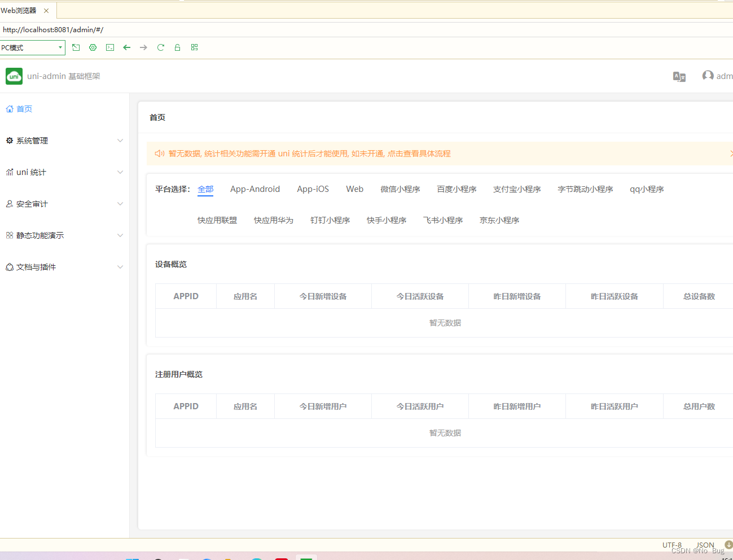Viewport: 733px width, 560px height.
Task: Open the 点击查看具体流程 notice link
Action: tap(419, 154)
